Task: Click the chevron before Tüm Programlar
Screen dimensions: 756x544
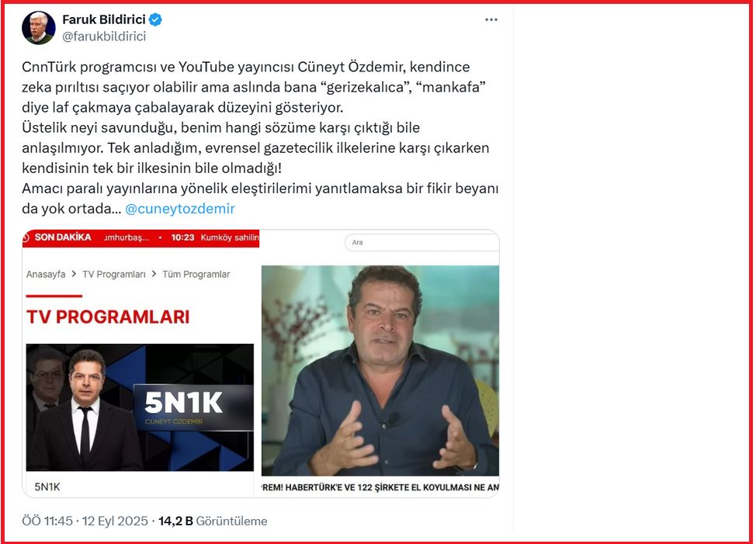Action: pos(154,274)
